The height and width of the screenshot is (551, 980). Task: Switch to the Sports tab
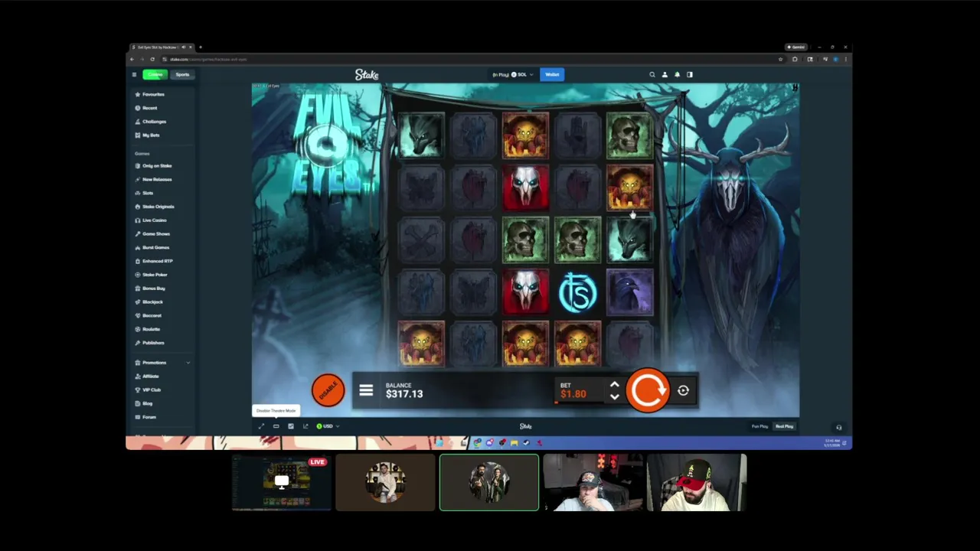point(182,74)
